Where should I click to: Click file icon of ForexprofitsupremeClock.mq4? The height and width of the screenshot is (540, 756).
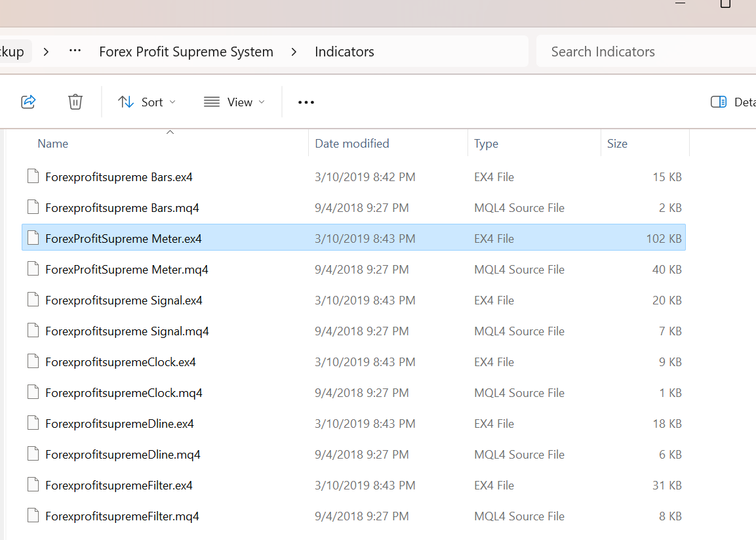click(33, 392)
